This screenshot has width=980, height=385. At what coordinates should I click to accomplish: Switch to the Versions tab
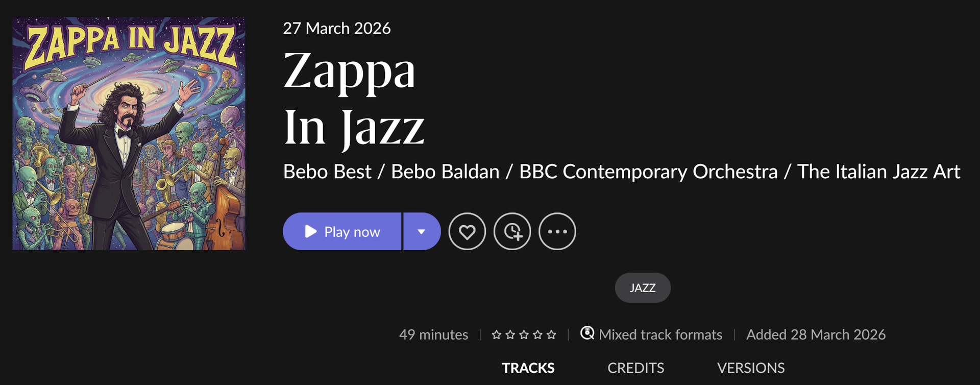750,368
